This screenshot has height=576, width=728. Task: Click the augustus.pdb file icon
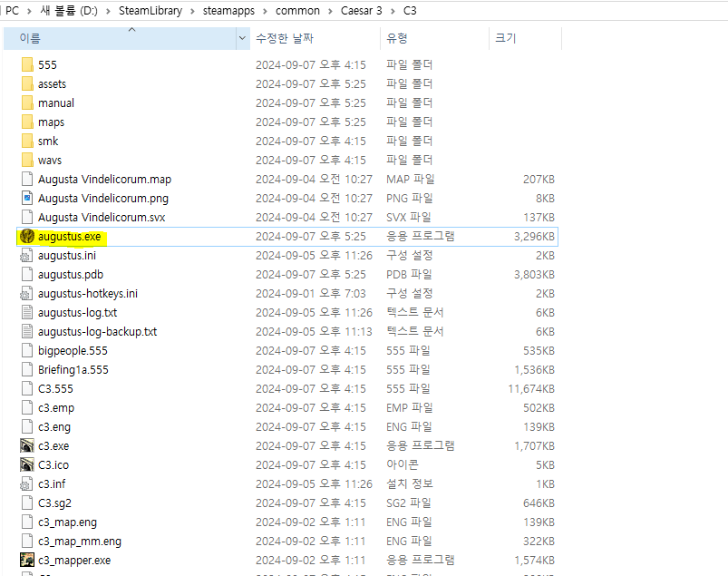tap(27, 274)
